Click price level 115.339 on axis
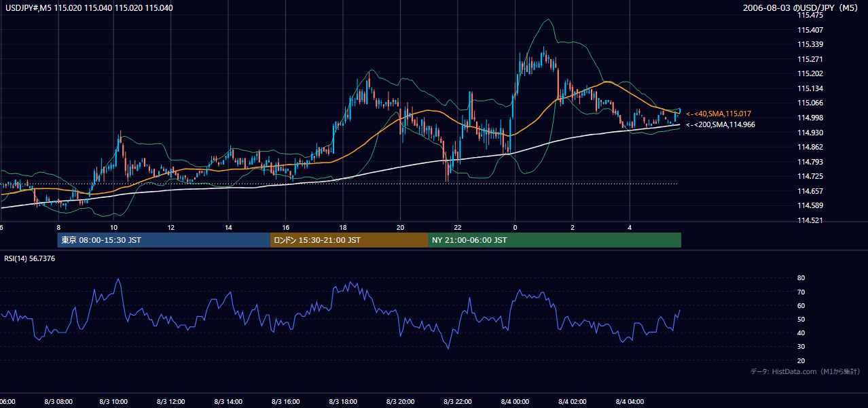This screenshot has height=408, width=868. [810, 44]
